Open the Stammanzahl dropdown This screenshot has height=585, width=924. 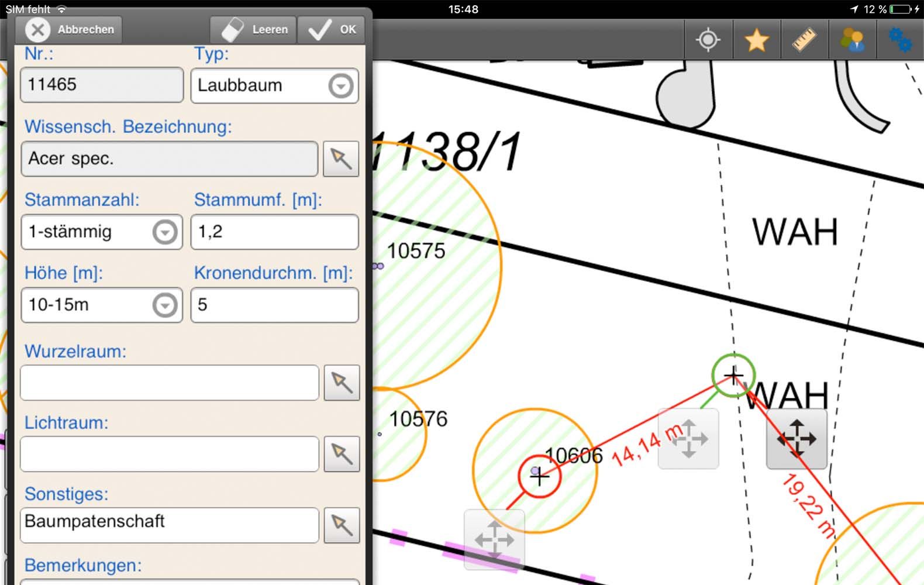click(x=164, y=232)
